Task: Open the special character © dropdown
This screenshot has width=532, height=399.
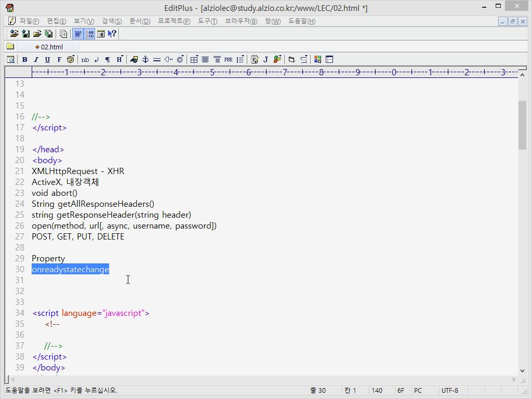Action: click(x=180, y=59)
